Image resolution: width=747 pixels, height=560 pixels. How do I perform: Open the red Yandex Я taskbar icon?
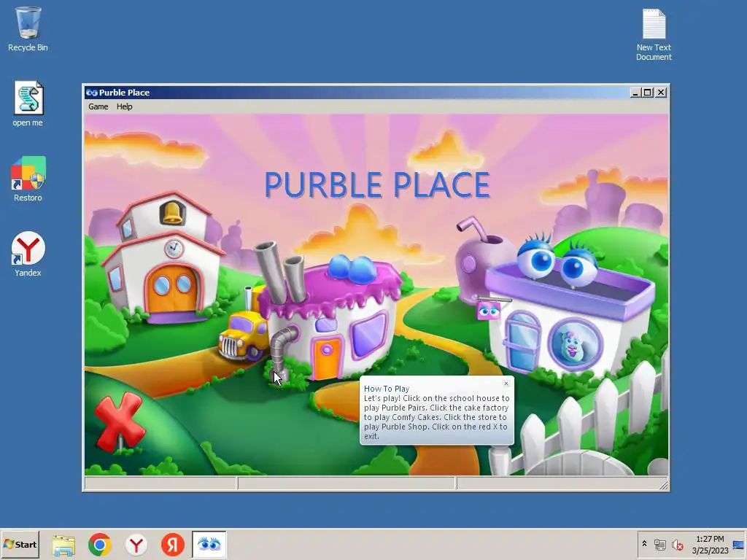[x=172, y=545]
